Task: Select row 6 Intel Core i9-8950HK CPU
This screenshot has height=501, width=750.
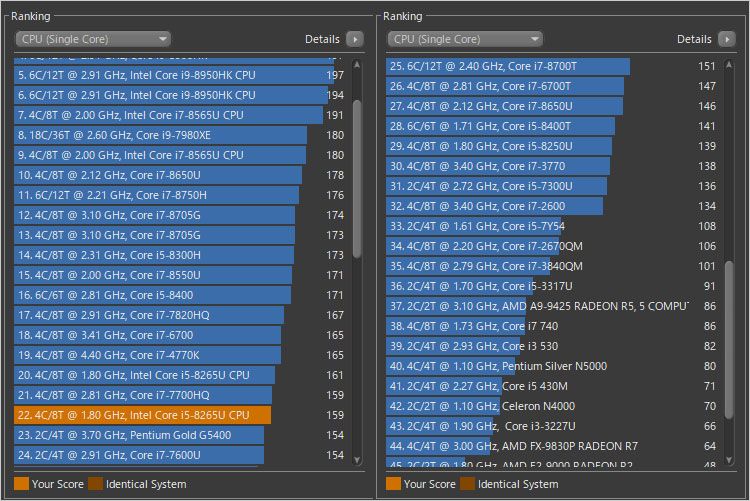Action: pyautogui.click(x=179, y=95)
